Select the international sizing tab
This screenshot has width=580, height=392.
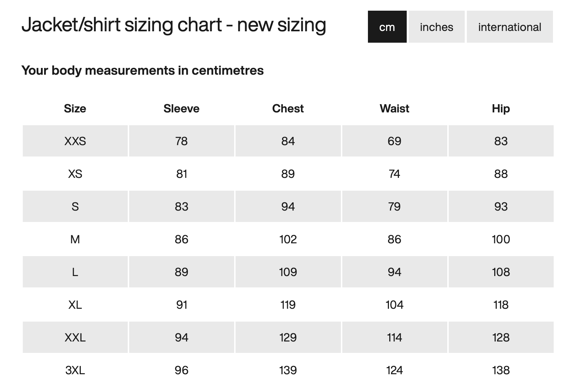510,27
